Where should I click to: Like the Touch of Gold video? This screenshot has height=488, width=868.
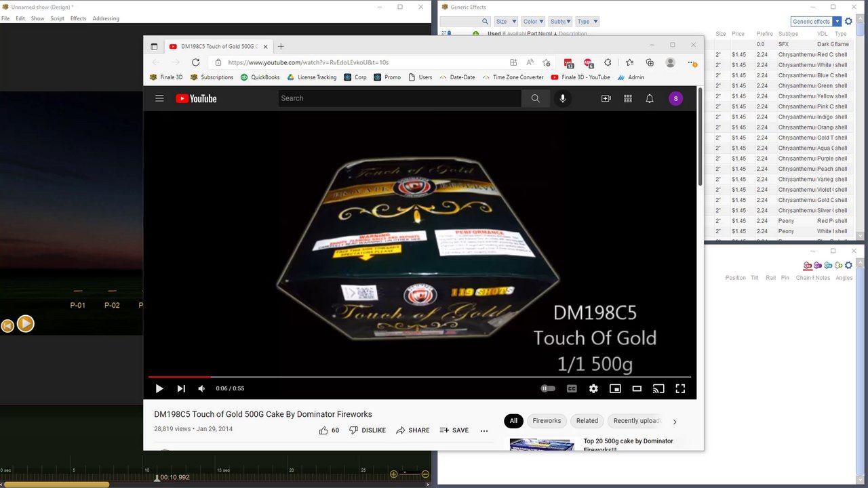[329, 430]
